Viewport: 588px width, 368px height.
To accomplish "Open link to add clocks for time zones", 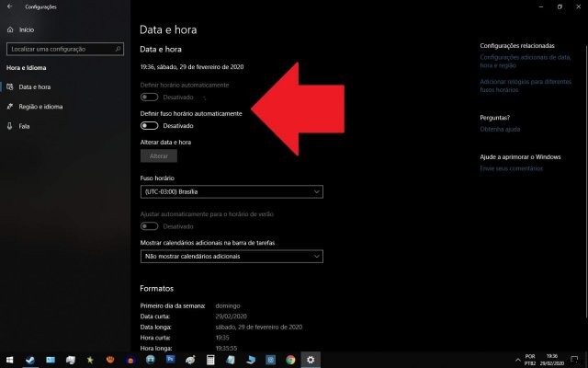I will tap(517, 86).
